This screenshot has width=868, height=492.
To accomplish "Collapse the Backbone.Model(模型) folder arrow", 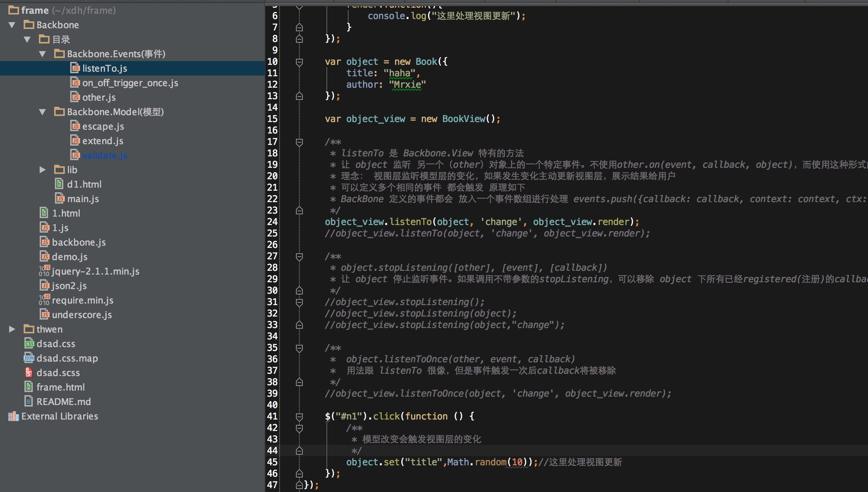I will [42, 112].
